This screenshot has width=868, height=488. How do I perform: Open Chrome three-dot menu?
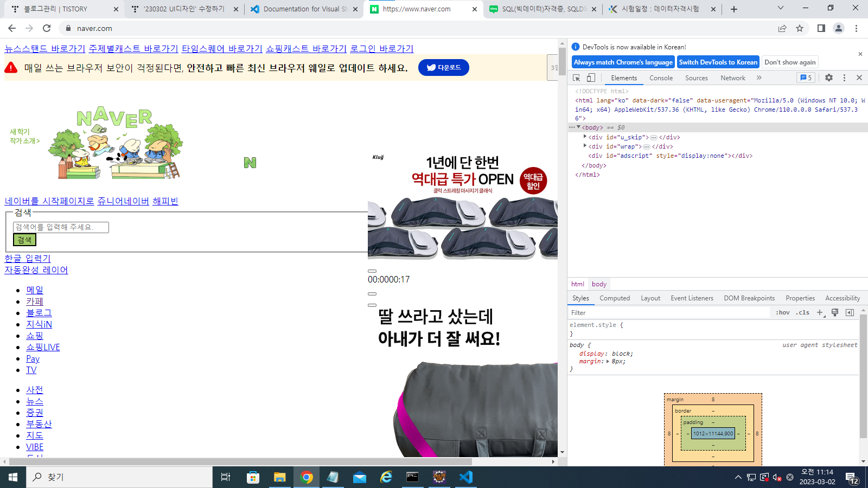856,28
